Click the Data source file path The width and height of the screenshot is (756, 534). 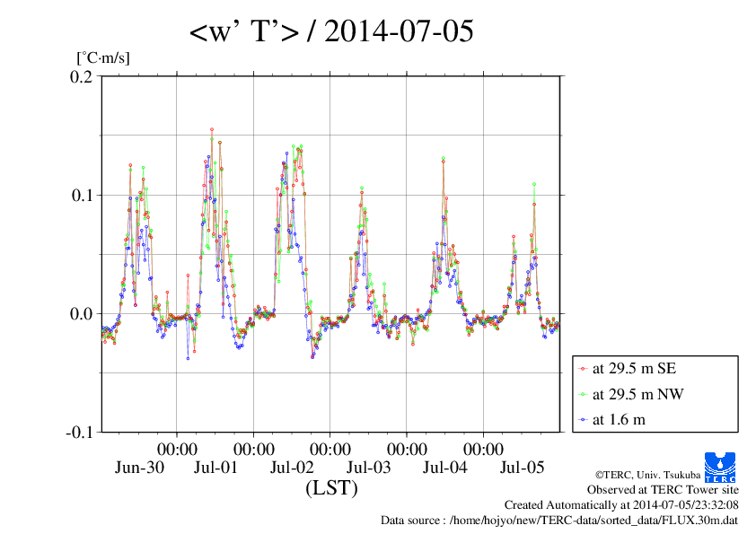click(559, 521)
